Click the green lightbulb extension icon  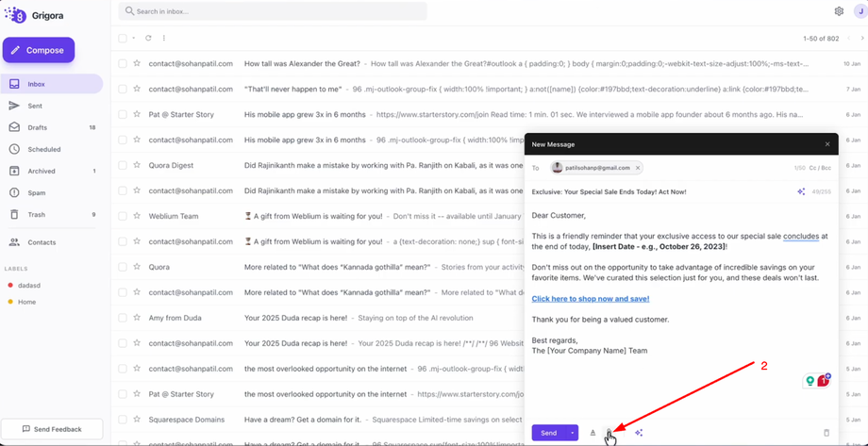point(810,381)
